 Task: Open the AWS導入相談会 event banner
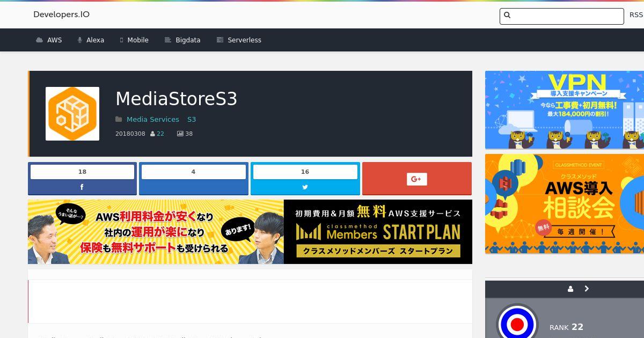point(565,204)
